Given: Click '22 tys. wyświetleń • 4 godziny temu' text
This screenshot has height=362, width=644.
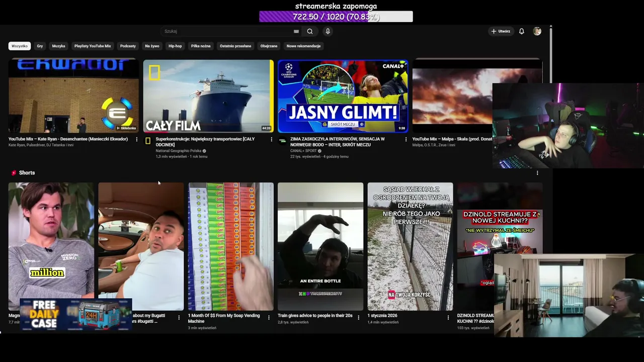Looking at the screenshot, I should (319, 156).
